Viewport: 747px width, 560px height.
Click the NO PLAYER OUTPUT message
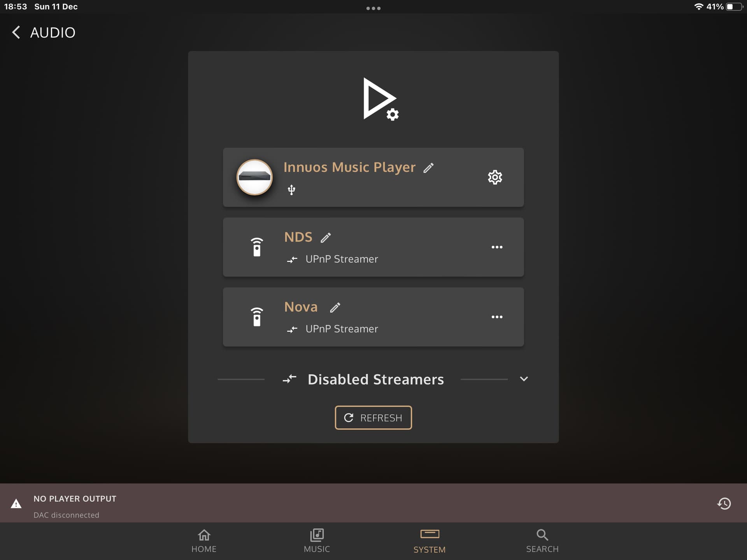[75, 499]
